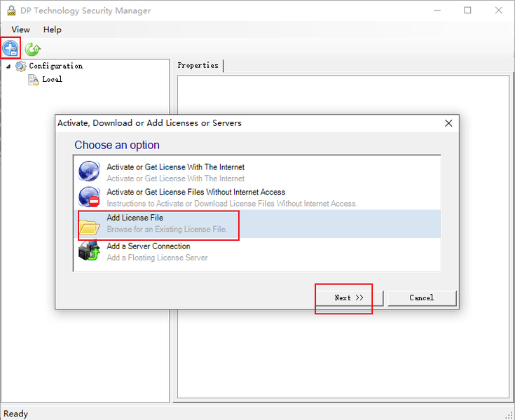The height and width of the screenshot is (420, 515).
Task: Select Local in the configuration tree
Action: [x=52, y=79]
